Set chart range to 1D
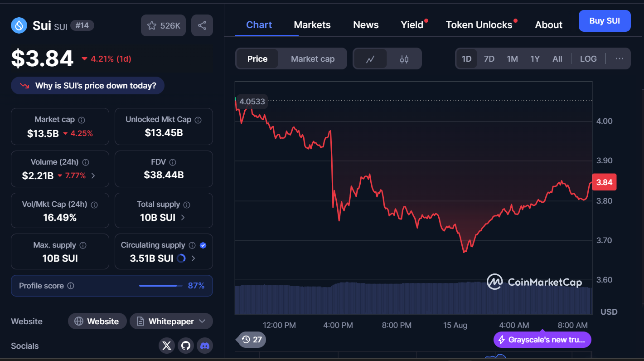The image size is (644, 361). (466, 59)
